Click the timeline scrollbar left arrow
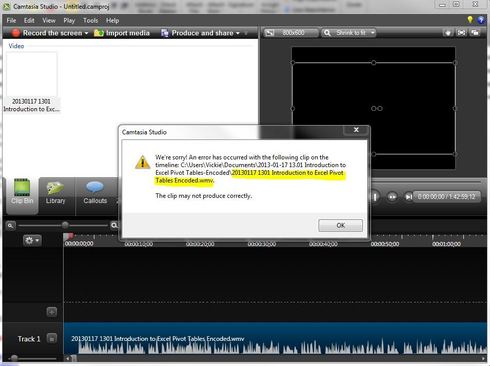The image size is (490, 366). tap(68, 359)
